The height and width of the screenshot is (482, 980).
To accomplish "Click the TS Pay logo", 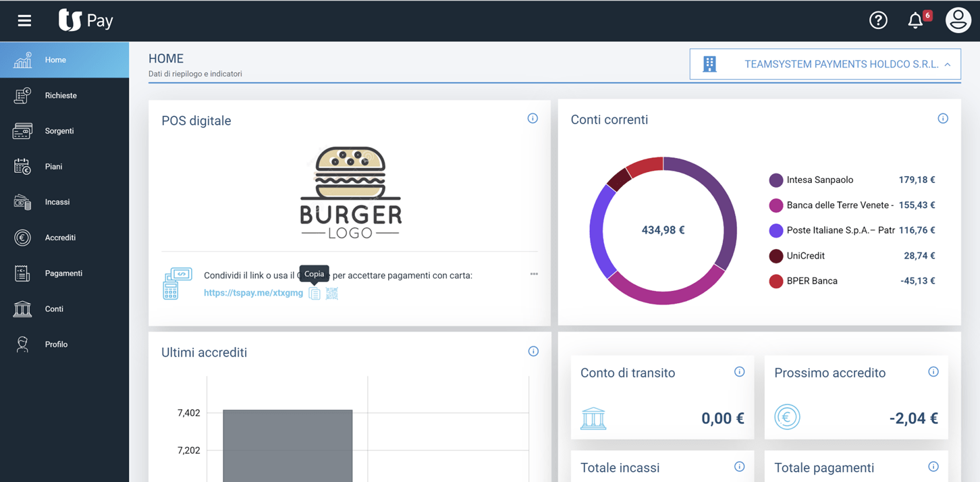I will (x=86, y=20).
